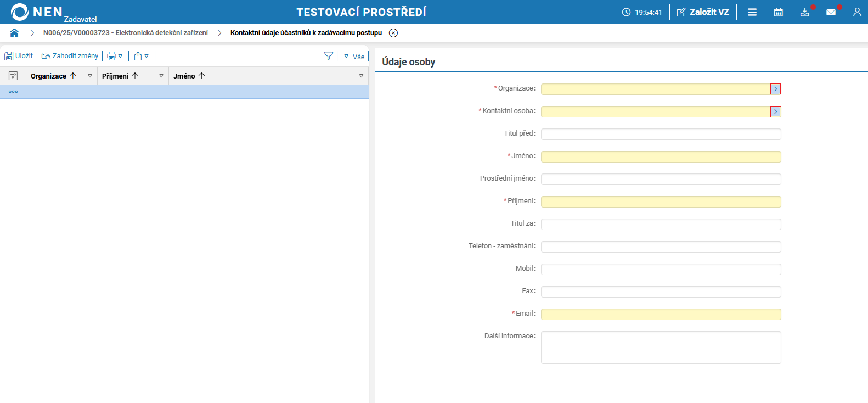Image resolution: width=868 pixels, height=403 pixels.
Task: Click the filter funnel icon
Action: pos(329,56)
